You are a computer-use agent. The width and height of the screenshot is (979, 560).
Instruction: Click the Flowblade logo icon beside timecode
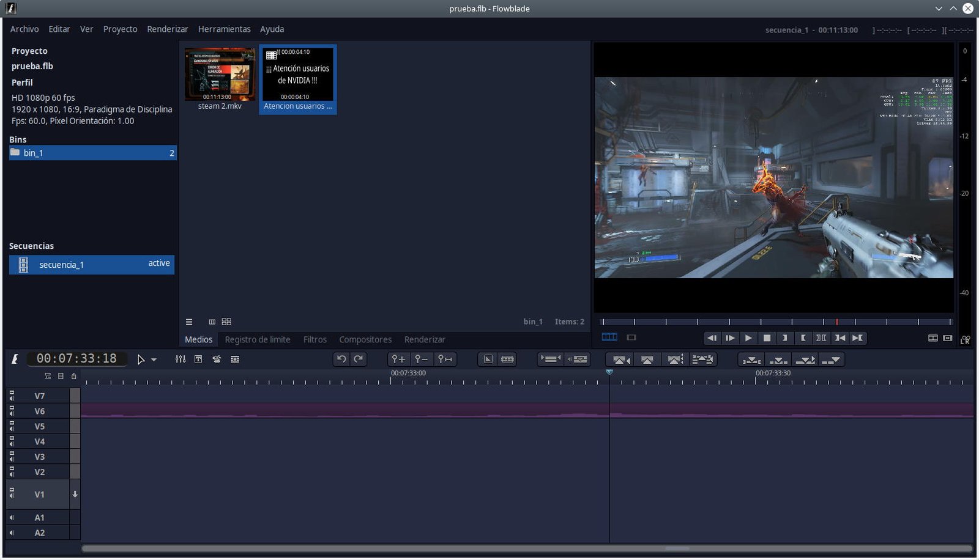pyautogui.click(x=14, y=359)
